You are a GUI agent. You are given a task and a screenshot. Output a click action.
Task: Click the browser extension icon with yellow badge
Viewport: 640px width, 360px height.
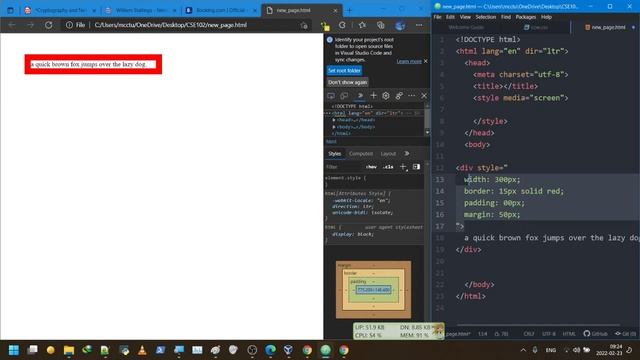[325, 26]
